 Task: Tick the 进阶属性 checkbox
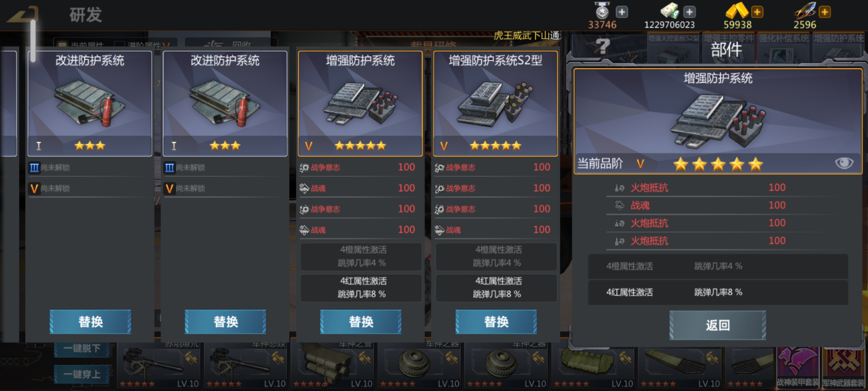click(x=119, y=45)
